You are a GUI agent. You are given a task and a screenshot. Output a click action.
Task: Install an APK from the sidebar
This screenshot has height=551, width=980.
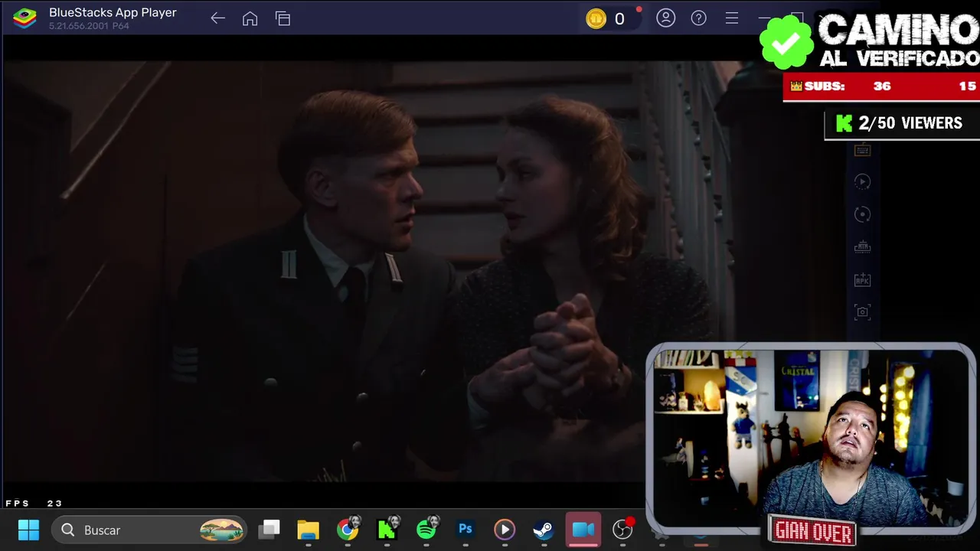(862, 279)
